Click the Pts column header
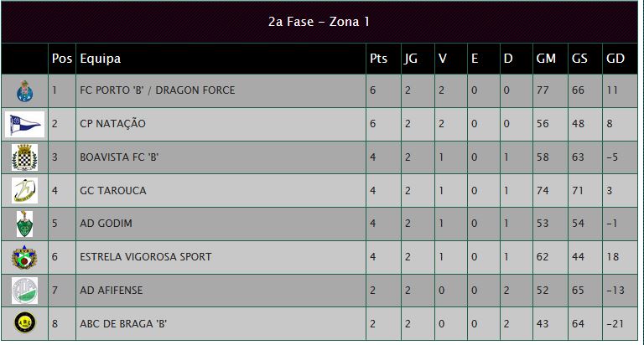644x345 pixels. point(378,59)
